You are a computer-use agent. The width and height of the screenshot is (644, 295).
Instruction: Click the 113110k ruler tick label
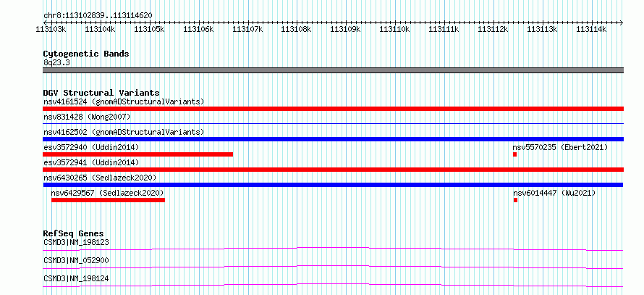(394, 29)
